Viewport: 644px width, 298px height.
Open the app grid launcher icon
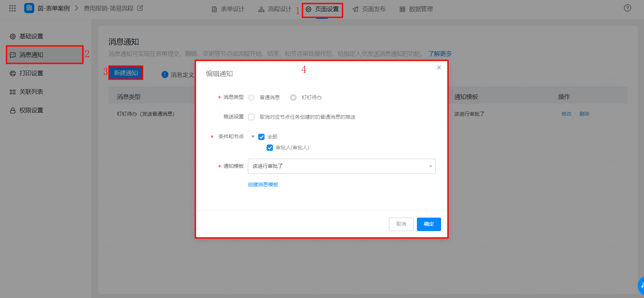click(x=12, y=8)
